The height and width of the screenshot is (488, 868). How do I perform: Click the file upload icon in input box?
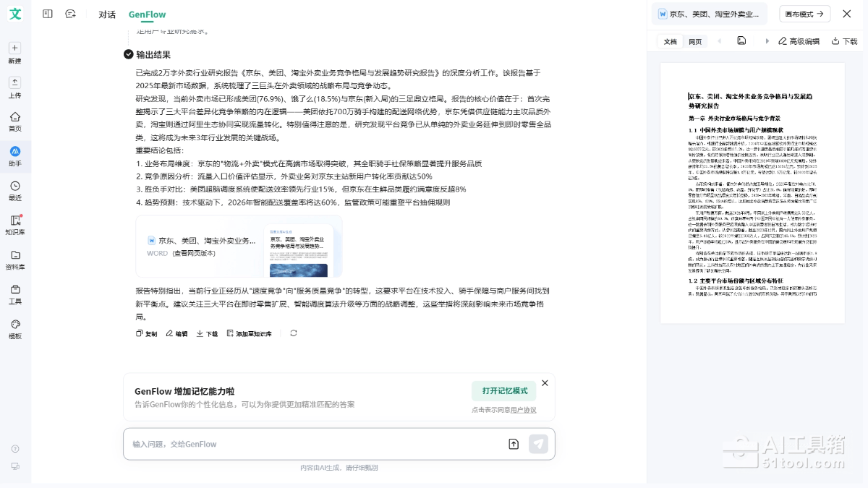pos(514,444)
